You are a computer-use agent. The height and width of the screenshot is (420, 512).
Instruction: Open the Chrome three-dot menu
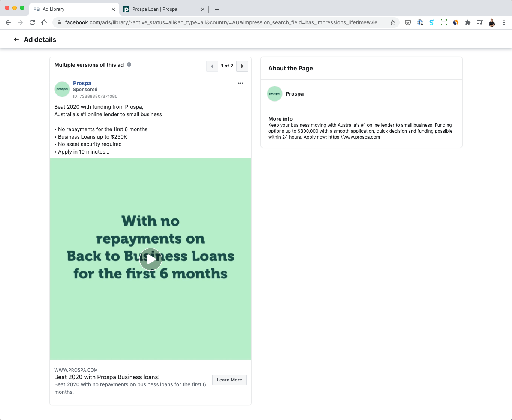click(x=504, y=22)
